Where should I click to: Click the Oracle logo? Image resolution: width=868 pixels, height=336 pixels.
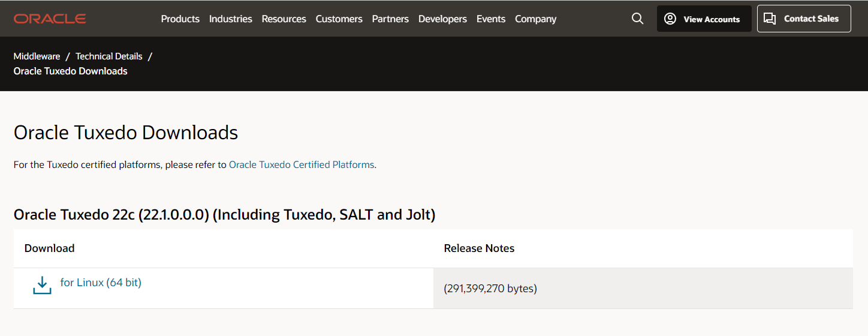[x=50, y=19]
